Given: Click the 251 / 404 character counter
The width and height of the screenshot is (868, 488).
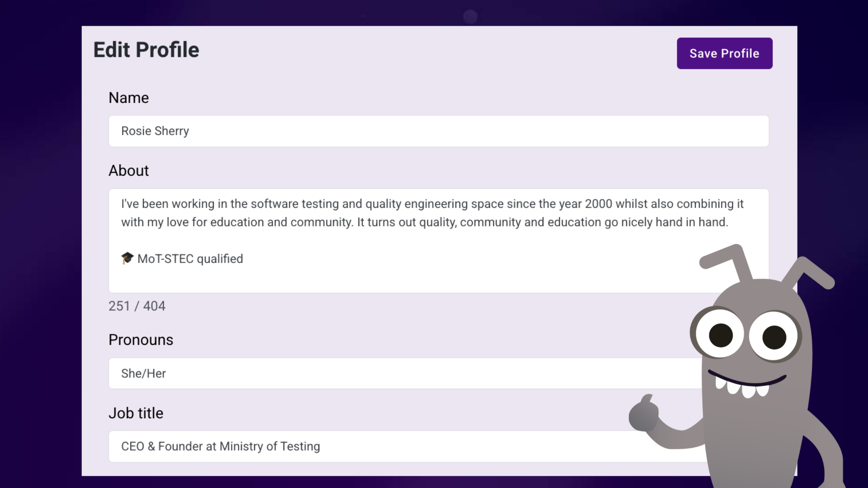Looking at the screenshot, I should tap(137, 306).
